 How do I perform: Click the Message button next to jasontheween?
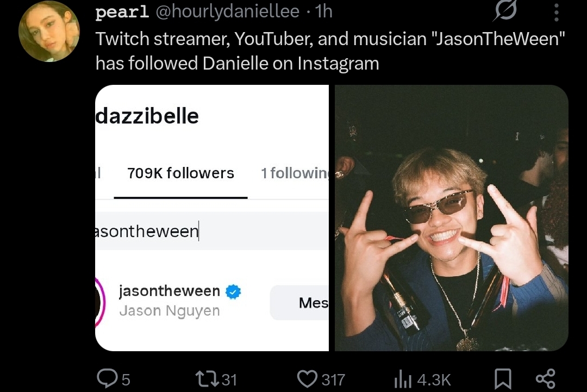coord(299,302)
